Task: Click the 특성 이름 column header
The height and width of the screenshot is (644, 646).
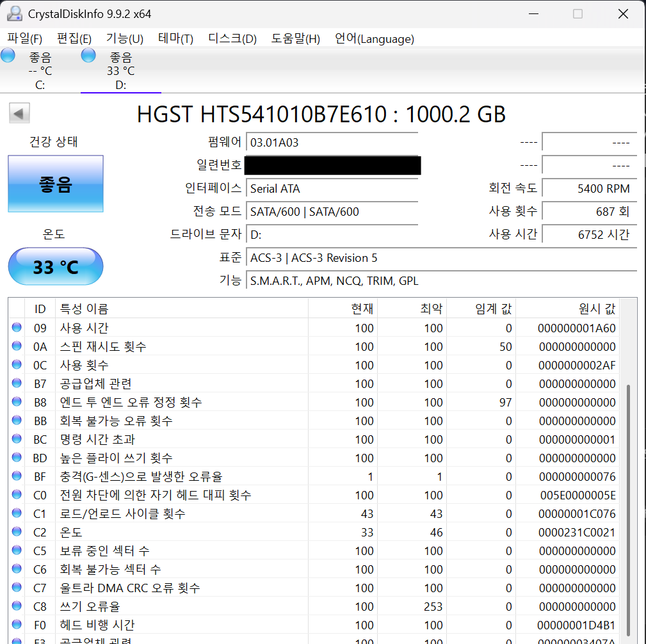Action: 182,308
